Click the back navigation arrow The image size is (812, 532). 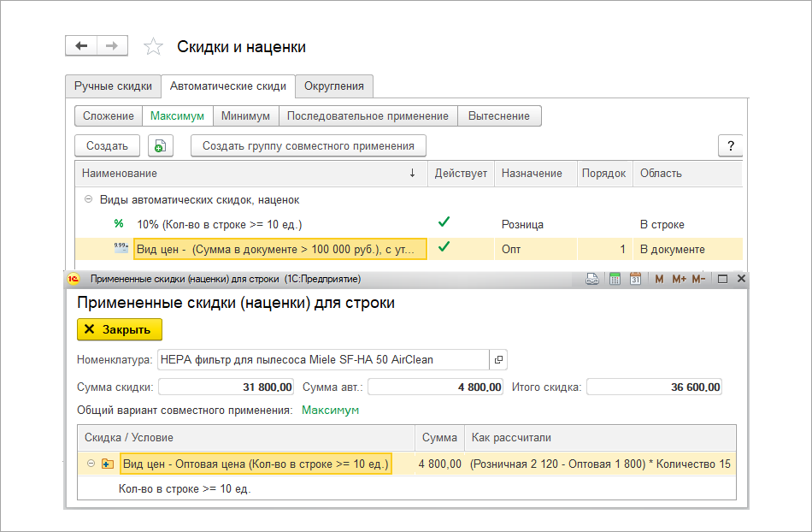pyautogui.click(x=81, y=46)
